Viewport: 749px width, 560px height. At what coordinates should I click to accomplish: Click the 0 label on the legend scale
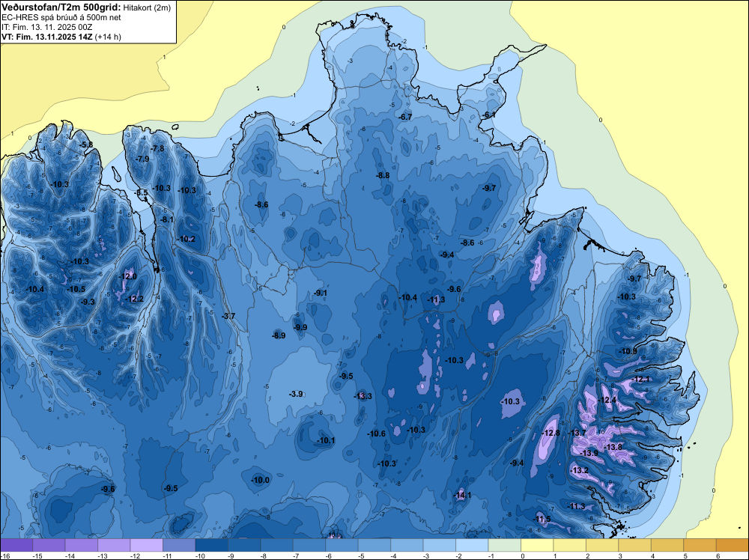click(x=522, y=556)
